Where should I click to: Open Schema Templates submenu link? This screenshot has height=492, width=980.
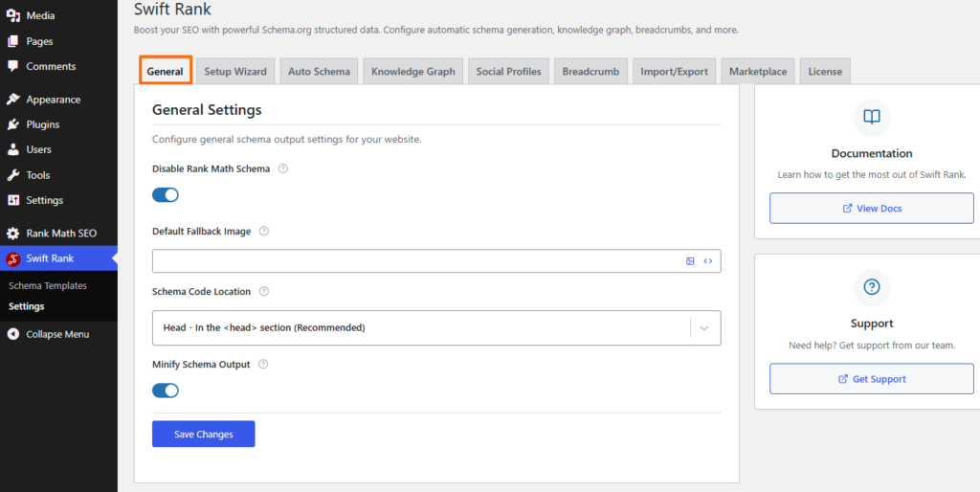[48, 285]
